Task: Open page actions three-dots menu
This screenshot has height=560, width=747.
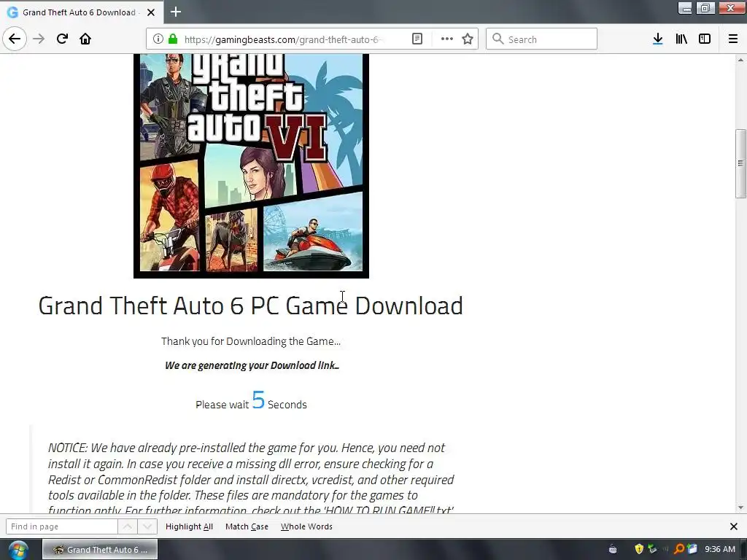Action: point(447,39)
